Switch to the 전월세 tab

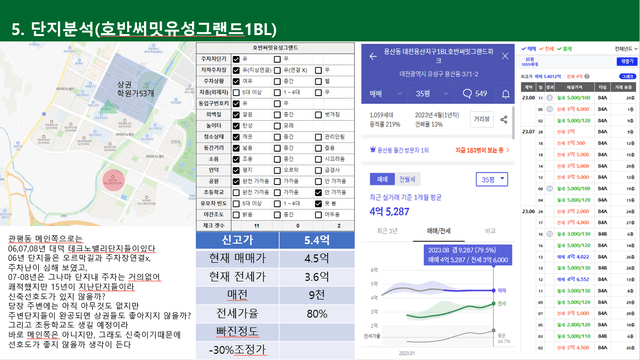coord(407,179)
